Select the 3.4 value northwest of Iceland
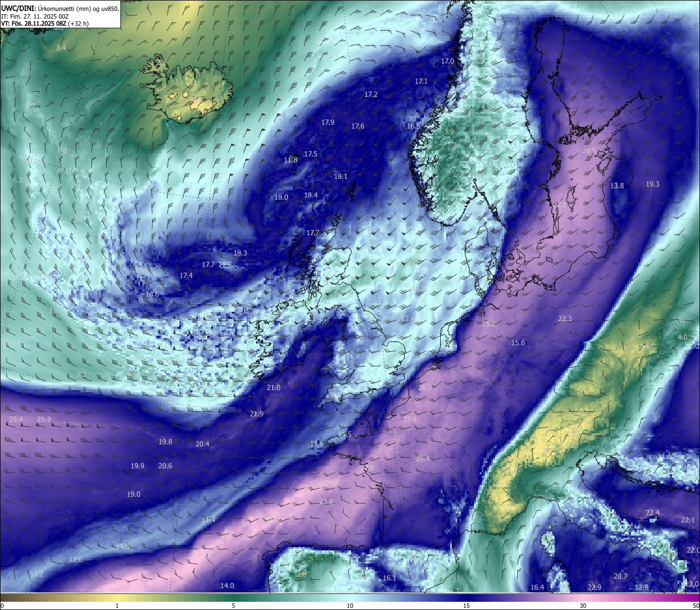The width and height of the screenshot is (700, 610). pos(61,48)
